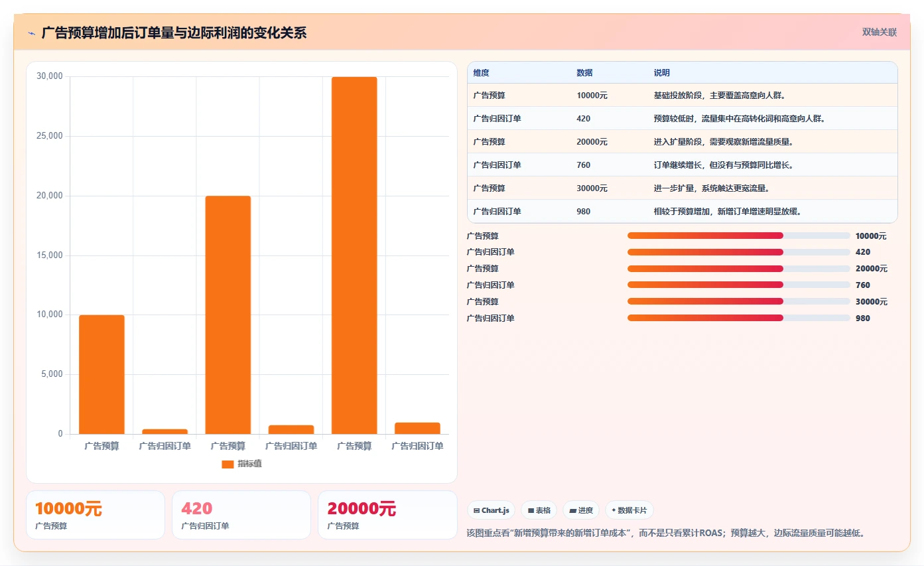Click the 25,000 y-axis label
Viewport: 924px width, 566px height.
tap(50, 136)
